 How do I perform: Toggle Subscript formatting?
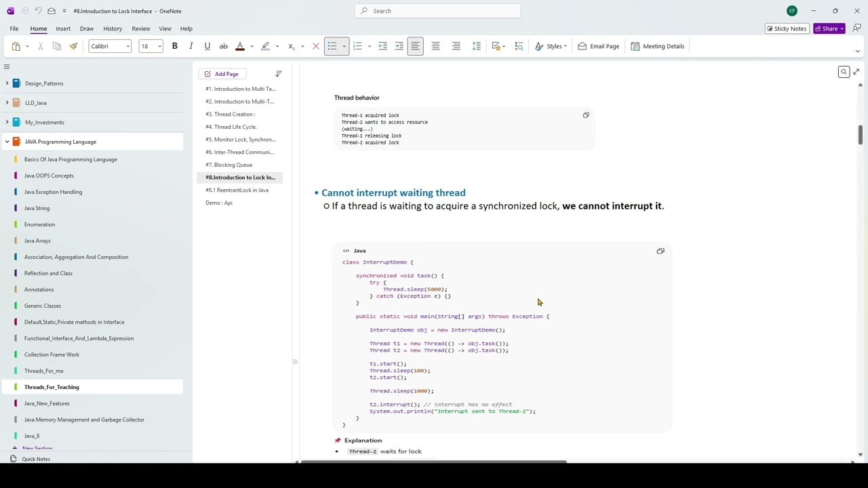tap(292, 46)
